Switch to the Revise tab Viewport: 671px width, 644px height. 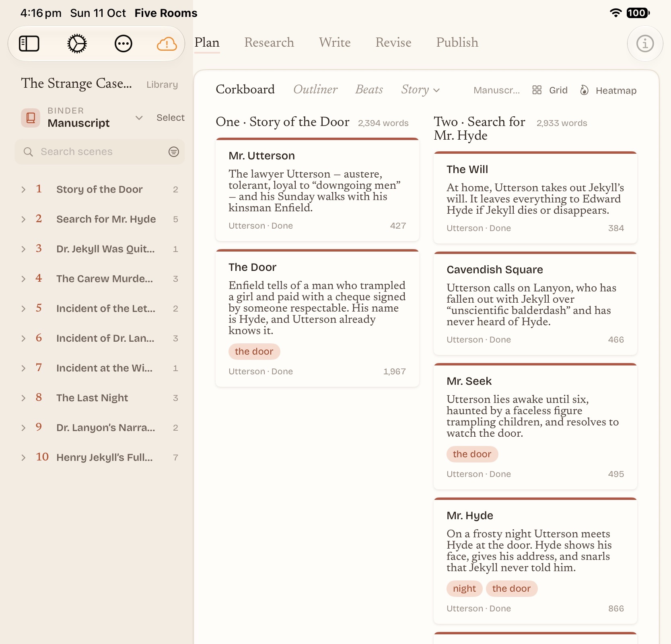393,43
